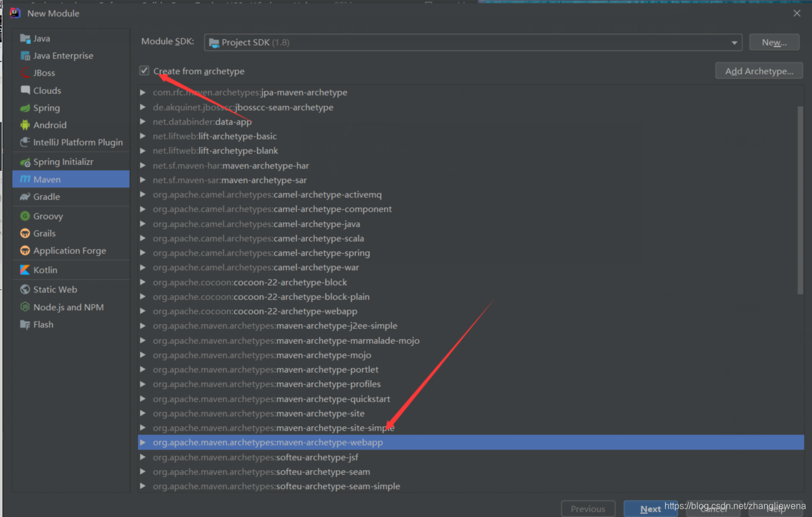Click the Kotlin logo icon
The image size is (812, 517).
pyautogui.click(x=25, y=270)
